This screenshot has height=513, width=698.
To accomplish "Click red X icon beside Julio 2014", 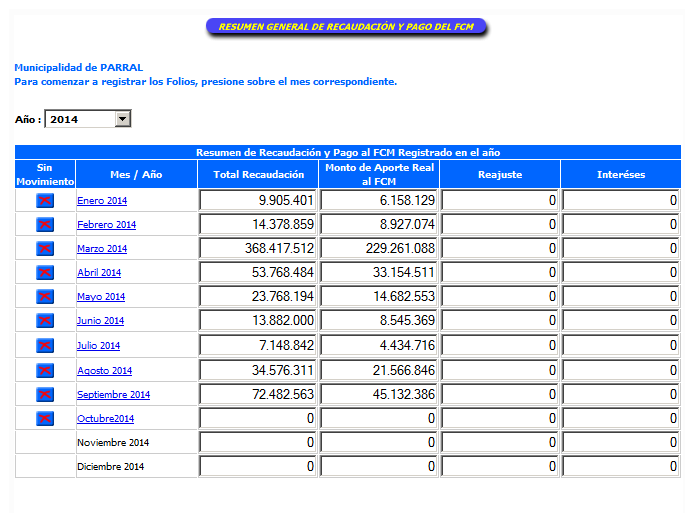I will [x=45, y=346].
